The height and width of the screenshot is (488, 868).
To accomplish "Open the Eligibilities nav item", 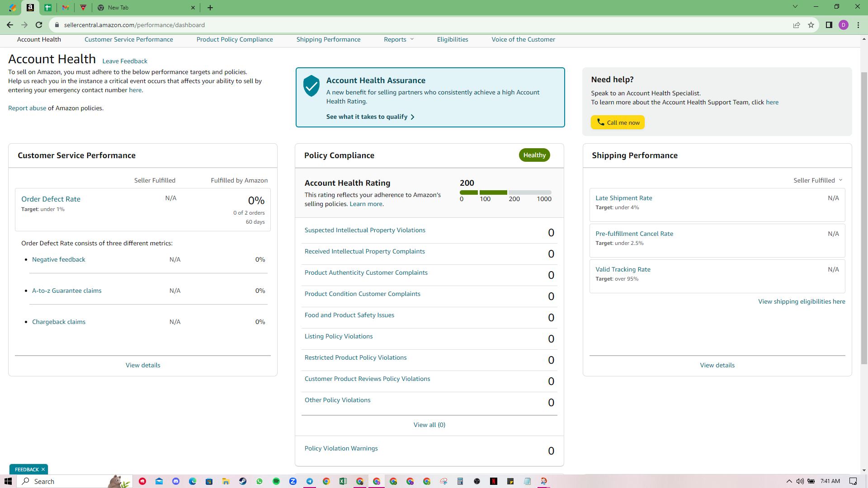I will [453, 40].
